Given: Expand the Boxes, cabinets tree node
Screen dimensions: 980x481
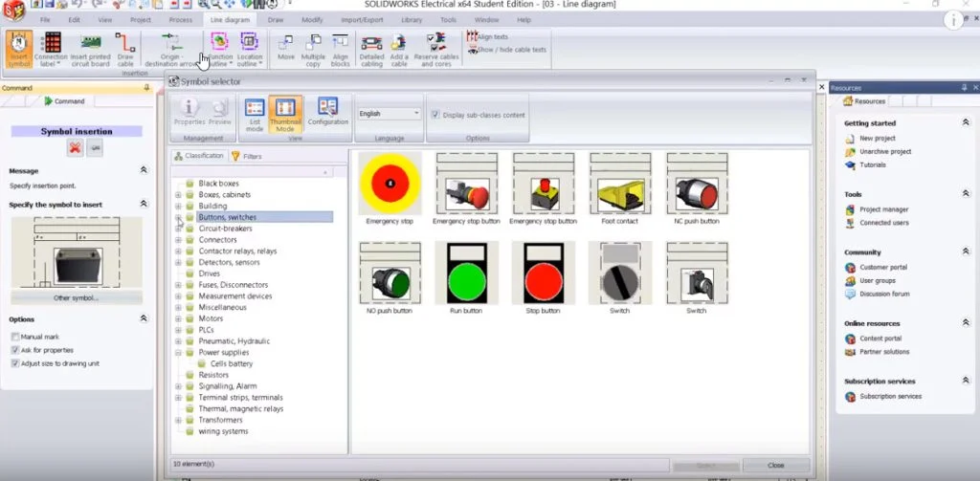Looking at the screenshot, I should (178, 195).
